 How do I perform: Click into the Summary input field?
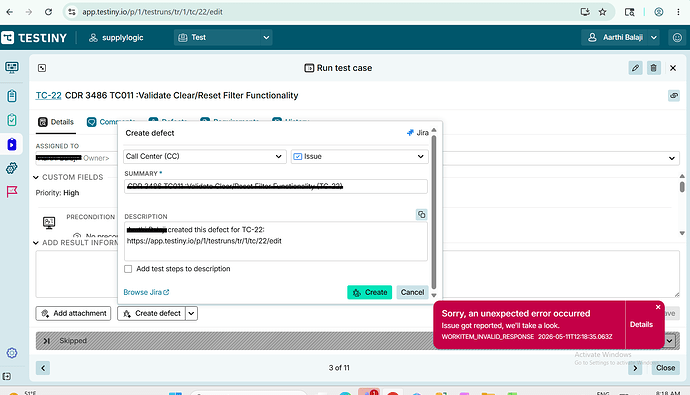point(275,187)
